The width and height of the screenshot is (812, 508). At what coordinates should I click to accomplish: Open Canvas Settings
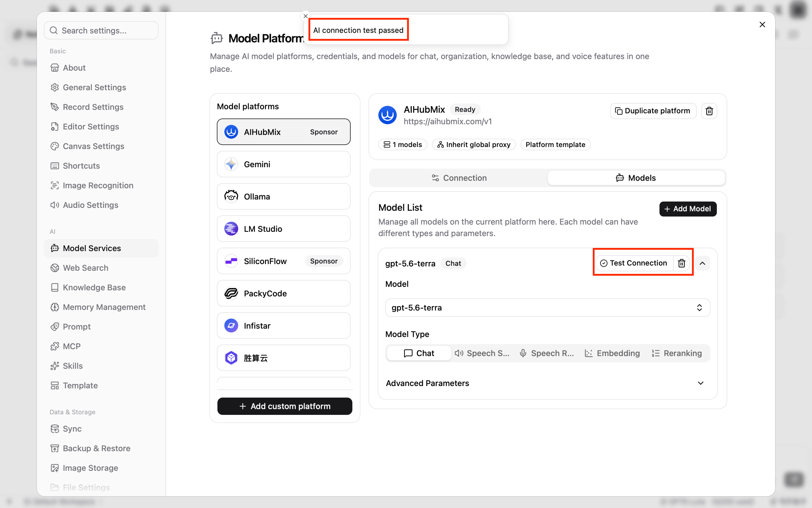[101, 146]
